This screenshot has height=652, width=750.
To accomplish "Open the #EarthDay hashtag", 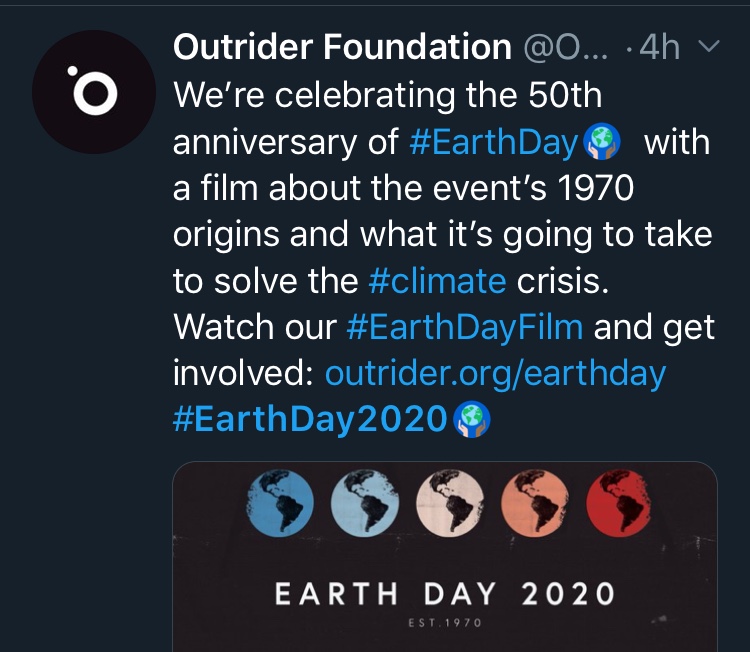I will coord(494,142).
